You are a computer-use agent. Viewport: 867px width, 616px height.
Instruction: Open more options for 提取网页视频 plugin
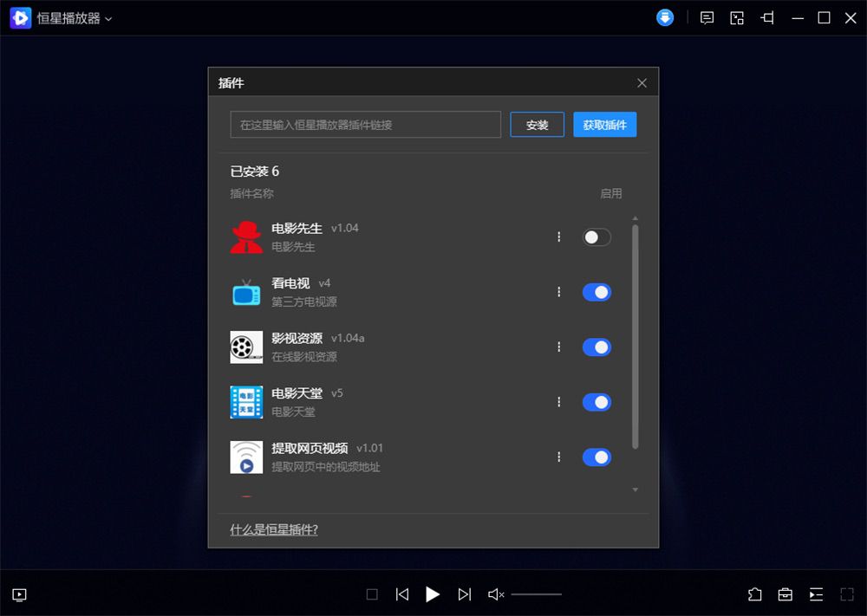(559, 457)
